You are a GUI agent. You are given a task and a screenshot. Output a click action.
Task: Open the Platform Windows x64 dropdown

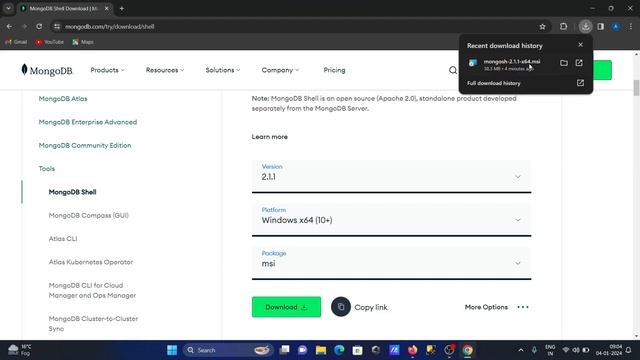point(391,220)
